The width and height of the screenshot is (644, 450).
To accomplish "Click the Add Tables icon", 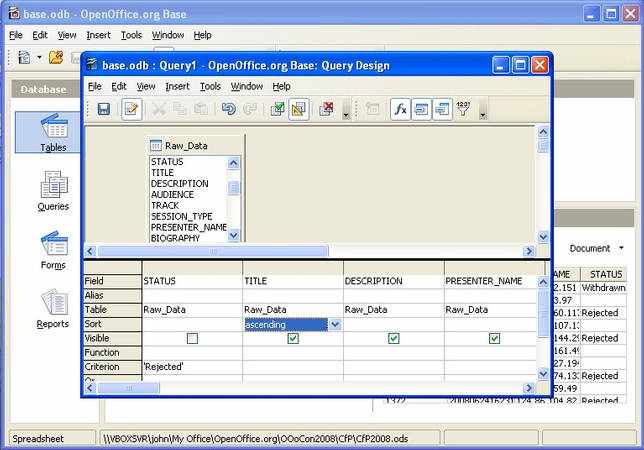I will [x=373, y=109].
